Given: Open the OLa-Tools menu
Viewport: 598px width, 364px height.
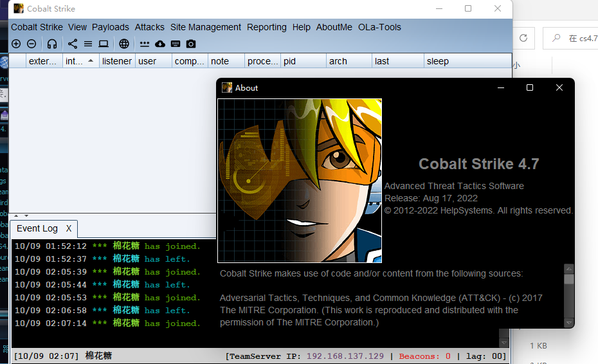Looking at the screenshot, I should pyautogui.click(x=379, y=27).
